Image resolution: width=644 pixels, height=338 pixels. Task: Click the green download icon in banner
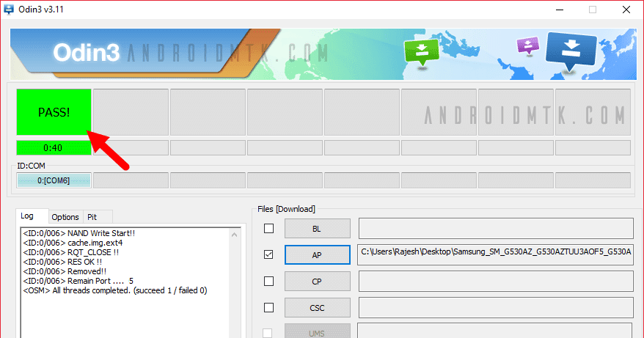[422, 52]
